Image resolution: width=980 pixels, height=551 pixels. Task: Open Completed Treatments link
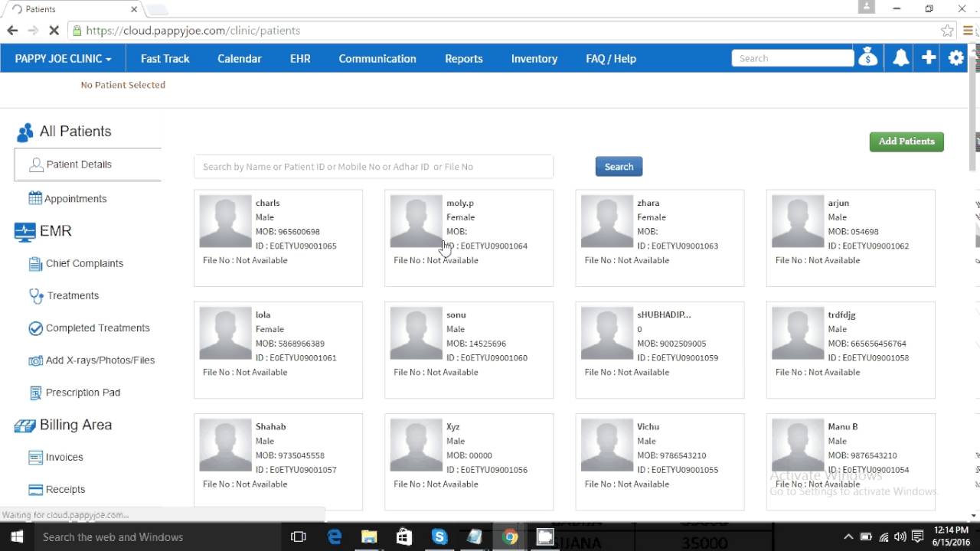pyautogui.click(x=98, y=328)
